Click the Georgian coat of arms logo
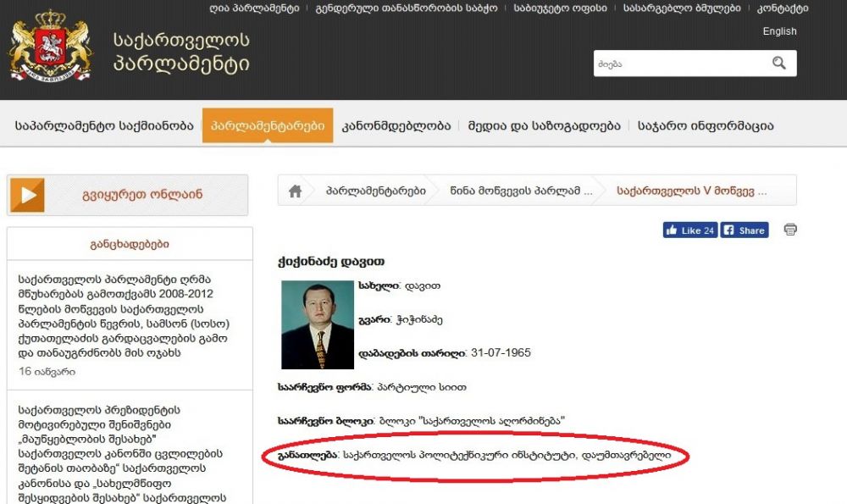847x504 pixels. click(x=50, y=47)
